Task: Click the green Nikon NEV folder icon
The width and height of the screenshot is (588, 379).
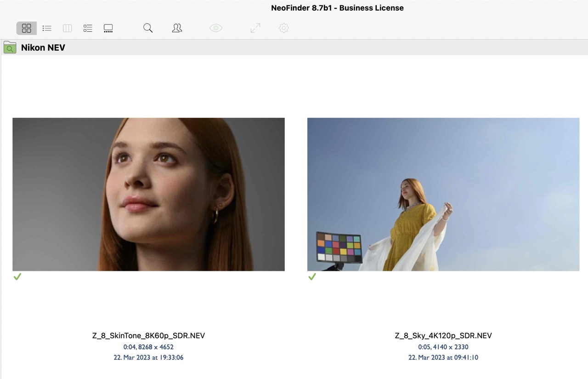Action: pos(10,47)
